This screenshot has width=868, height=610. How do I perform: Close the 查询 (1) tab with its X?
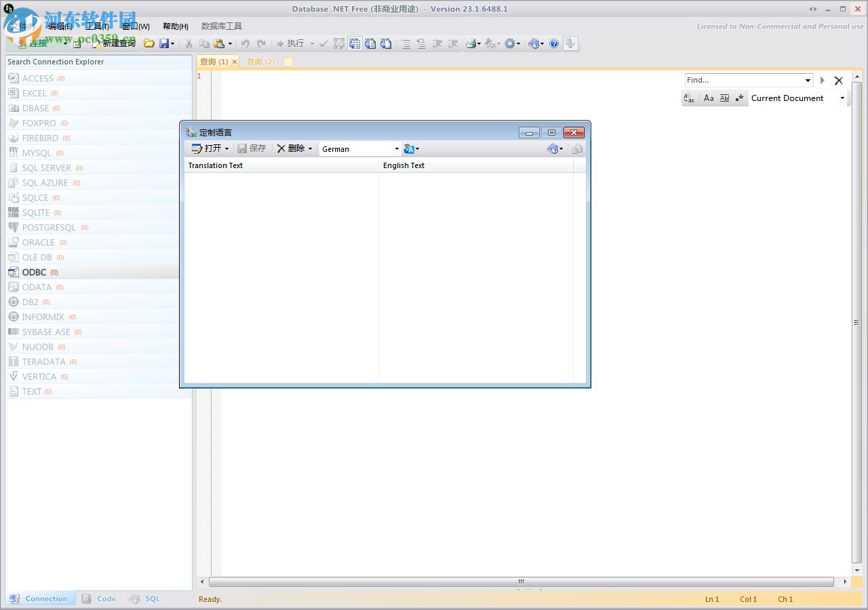[x=235, y=62]
